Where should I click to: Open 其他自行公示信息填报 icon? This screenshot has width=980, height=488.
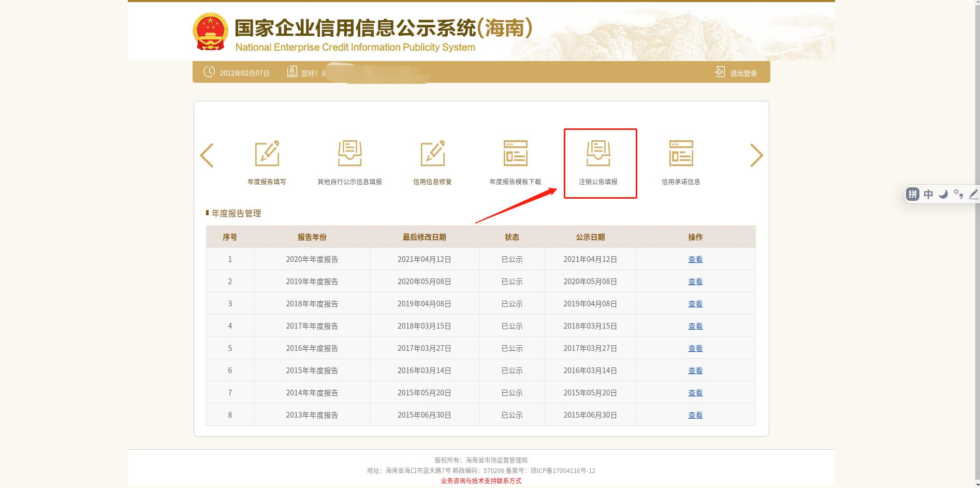coord(349,154)
